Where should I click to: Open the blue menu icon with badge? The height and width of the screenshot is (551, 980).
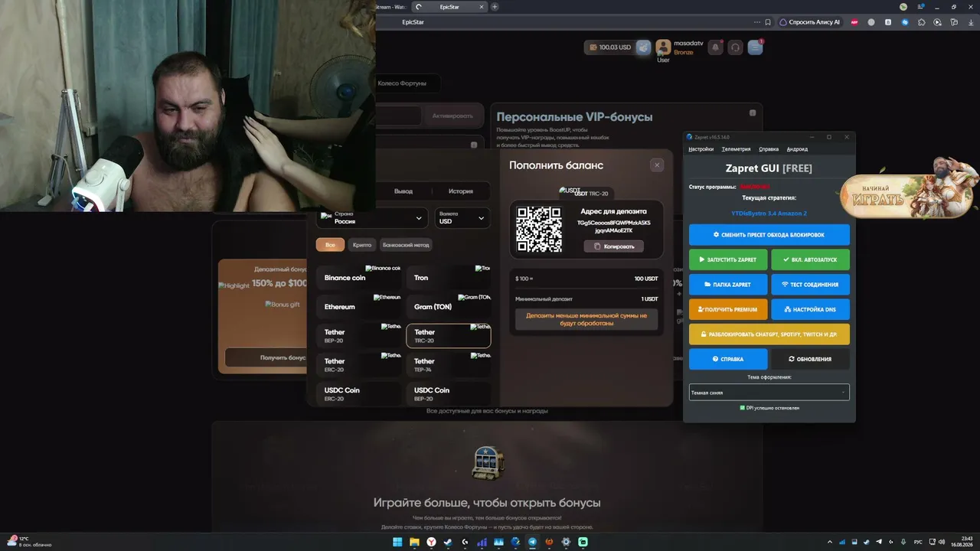pyautogui.click(x=755, y=47)
